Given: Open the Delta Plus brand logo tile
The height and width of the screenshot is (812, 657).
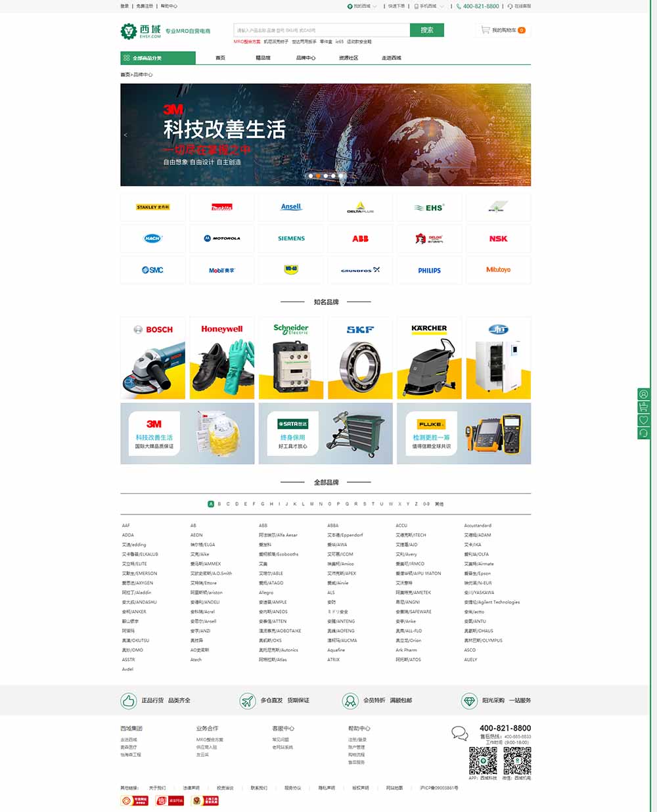Looking at the screenshot, I should (x=360, y=207).
